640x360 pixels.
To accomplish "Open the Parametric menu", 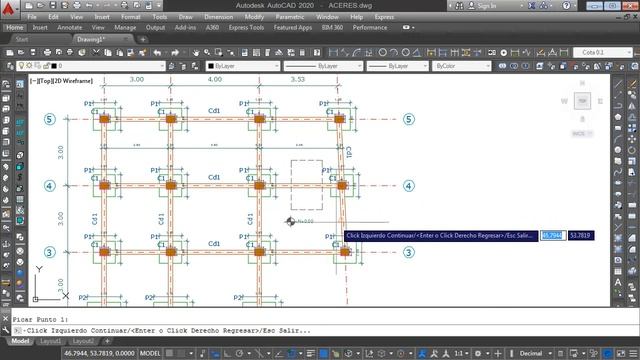I will pos(289,17).
